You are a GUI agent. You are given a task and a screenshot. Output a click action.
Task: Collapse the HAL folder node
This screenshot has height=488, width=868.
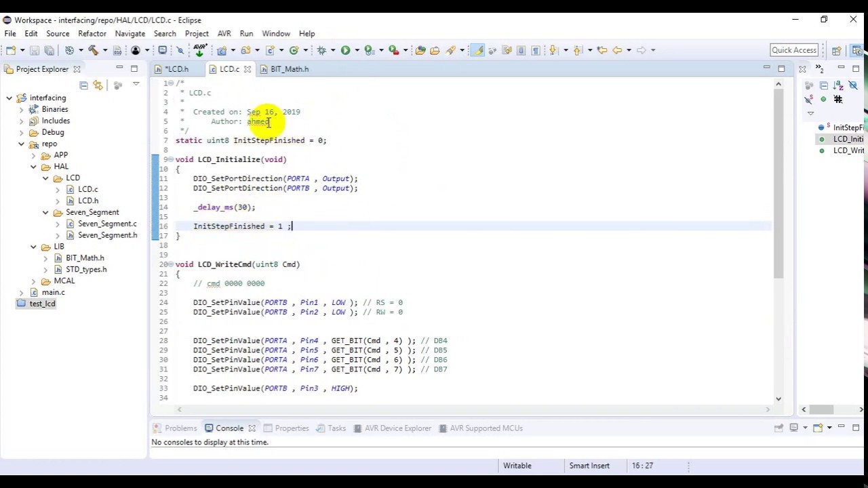[x=33, y=167]
